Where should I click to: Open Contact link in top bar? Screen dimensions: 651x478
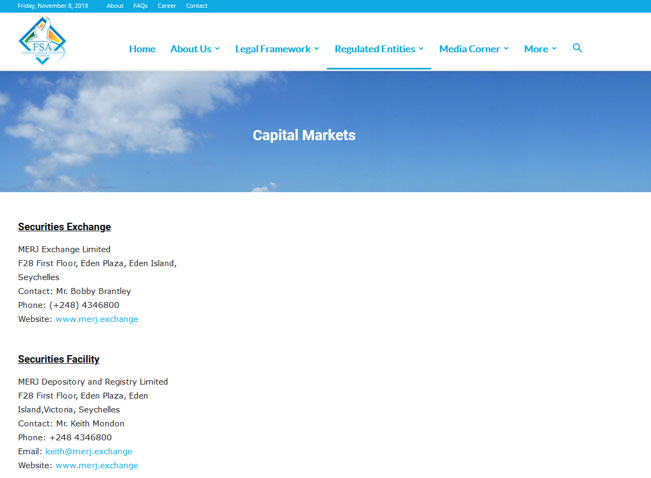pos(197,6)
